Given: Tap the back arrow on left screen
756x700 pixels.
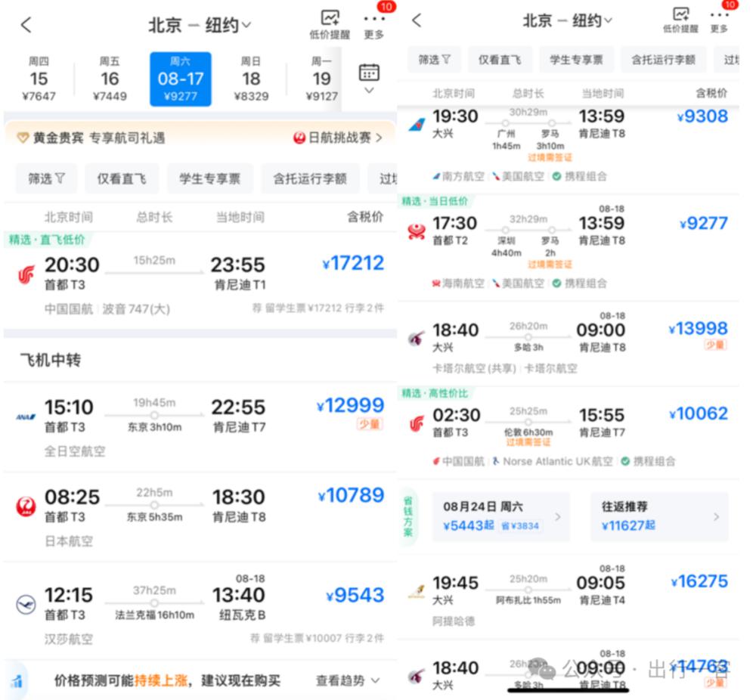Looking at the screenshot, I should (x=26, y=25).
